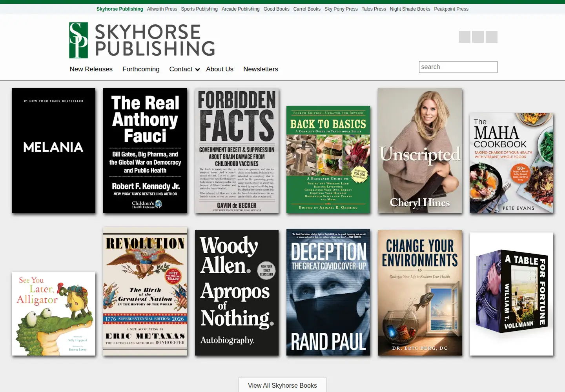Open the Talos Press link
Screen dimensions: 565x392
[x=374, y=9]
